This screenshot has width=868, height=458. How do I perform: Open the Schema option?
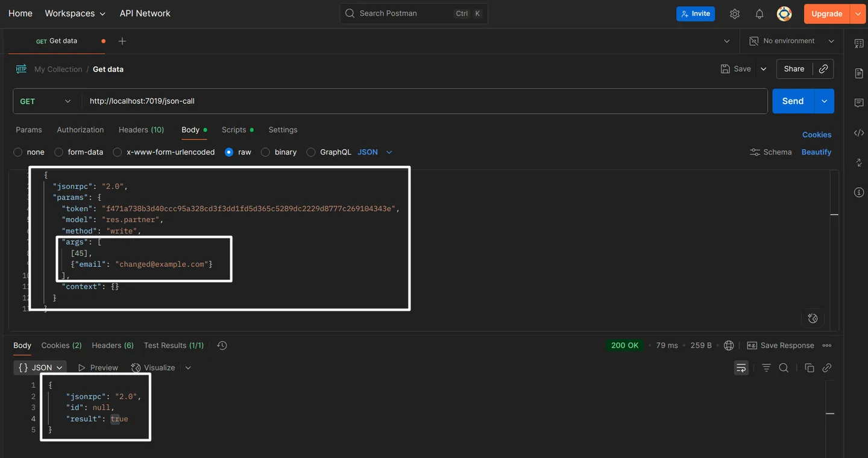pyautogui.click(x=770, y=152)
